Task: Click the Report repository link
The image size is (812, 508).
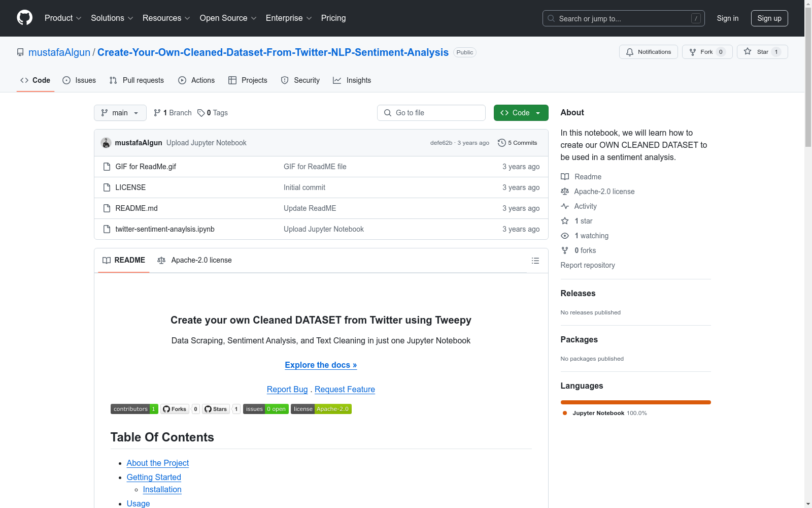Action: click(x=588, y=265)
